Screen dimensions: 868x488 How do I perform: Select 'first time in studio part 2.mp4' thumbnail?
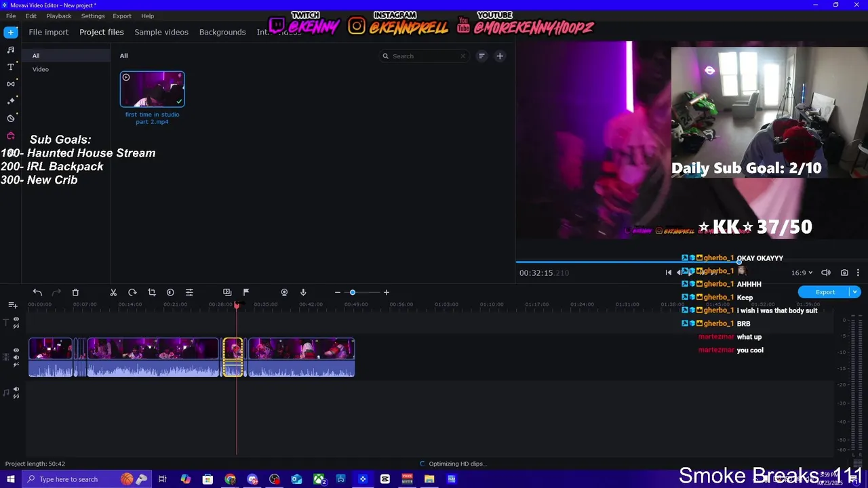coord(153,89)
